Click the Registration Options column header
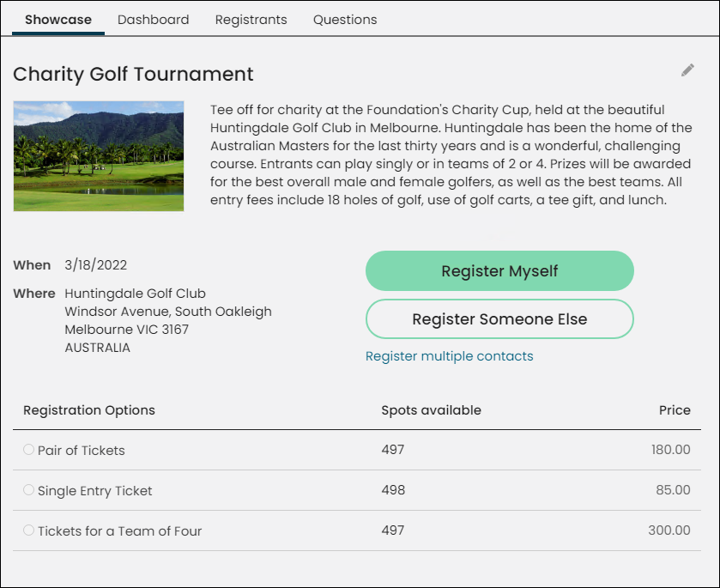Image resolution: width=720 pixels, height=588 pixels. 89,410
